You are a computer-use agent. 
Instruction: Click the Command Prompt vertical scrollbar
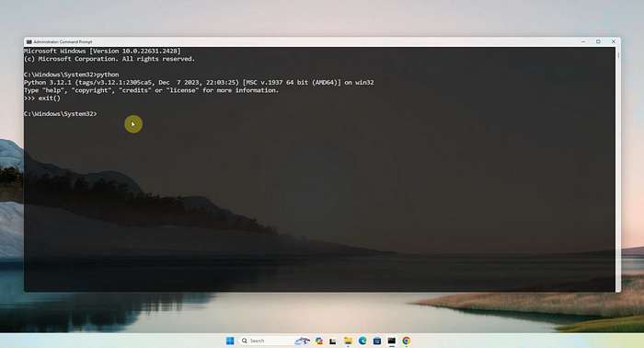pyautogui.click(x=618, y=169)
